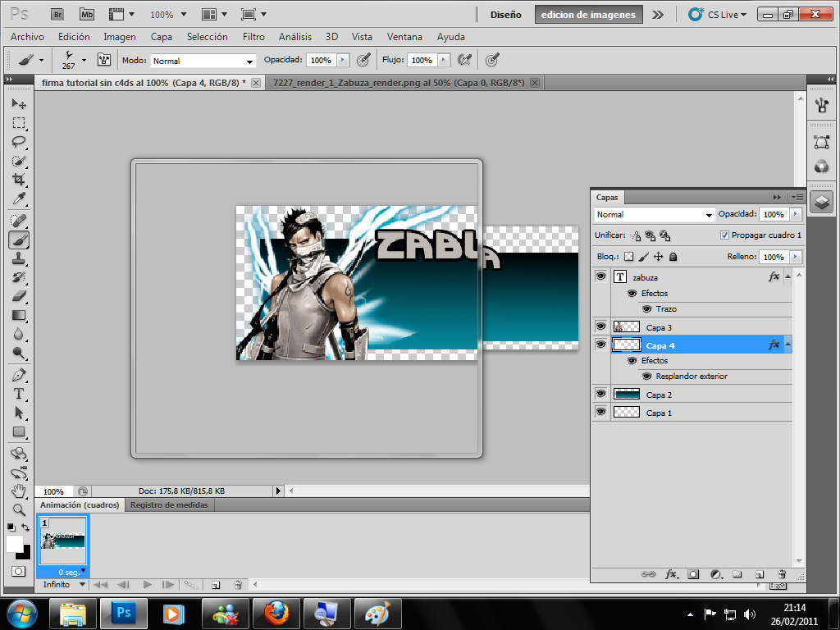Open the Capa menu

click(162, 36)
